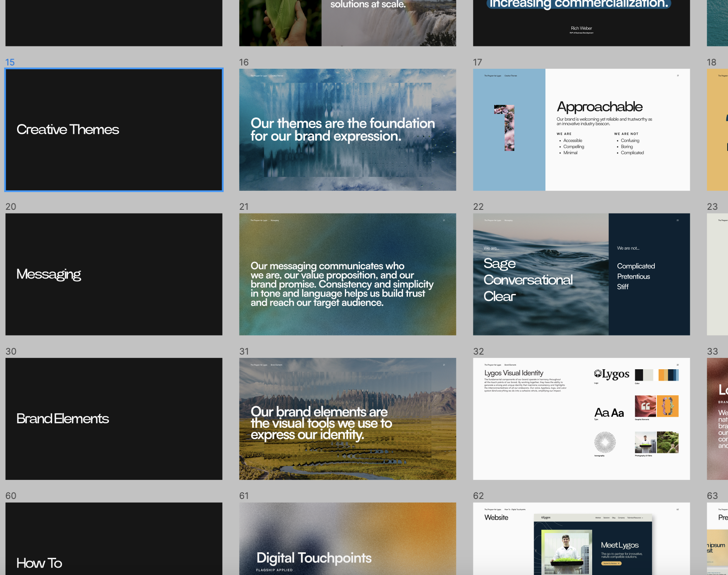Open slide 16 themes foundation thumbnail

coord(348,130)
